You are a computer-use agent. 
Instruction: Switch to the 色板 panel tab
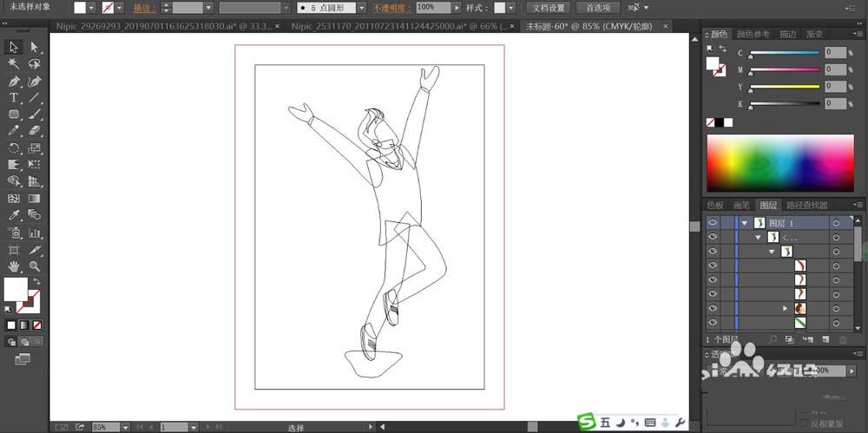[715, 206]
